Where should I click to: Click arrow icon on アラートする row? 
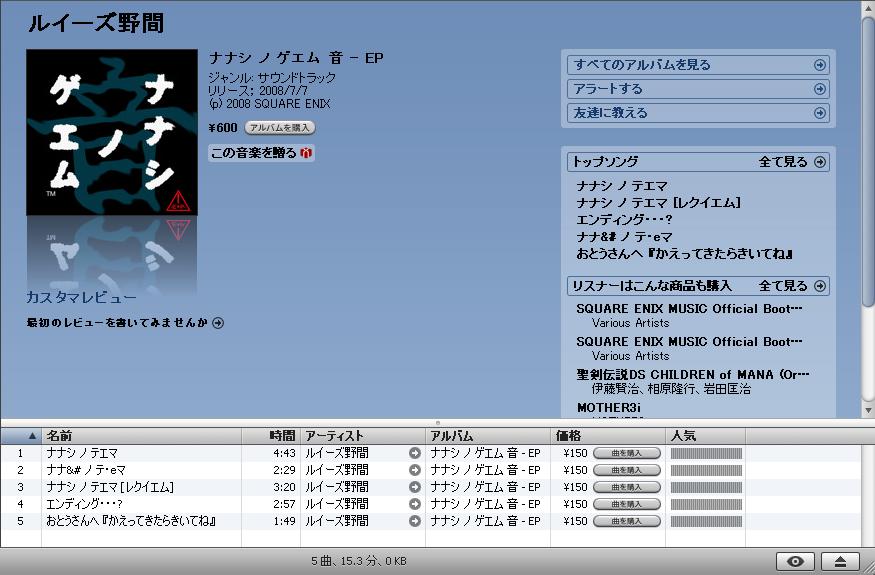coord(819,89)
